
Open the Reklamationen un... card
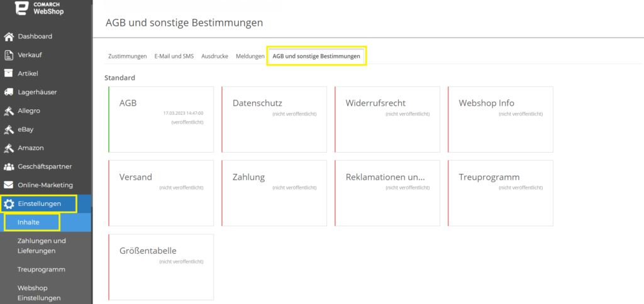click(387, 193)
